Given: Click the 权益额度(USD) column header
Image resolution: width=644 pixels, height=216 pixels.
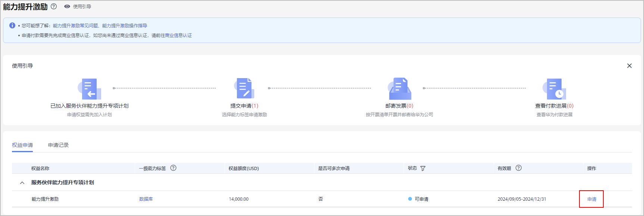Looking at the screenshot, I should 244,169.
